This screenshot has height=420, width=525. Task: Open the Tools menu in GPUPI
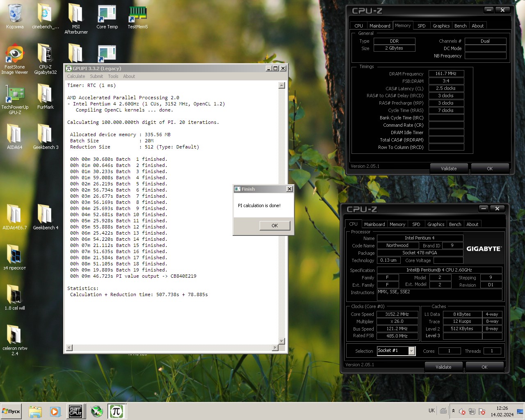113,76
